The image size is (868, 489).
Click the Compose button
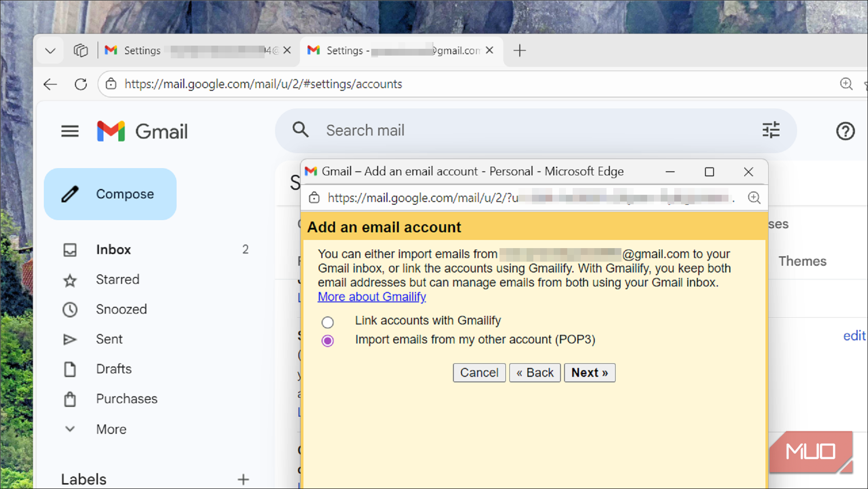click(110, 194)
